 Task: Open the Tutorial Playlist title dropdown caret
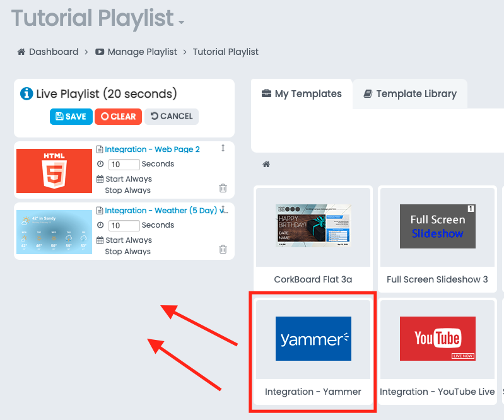point(181,23)
